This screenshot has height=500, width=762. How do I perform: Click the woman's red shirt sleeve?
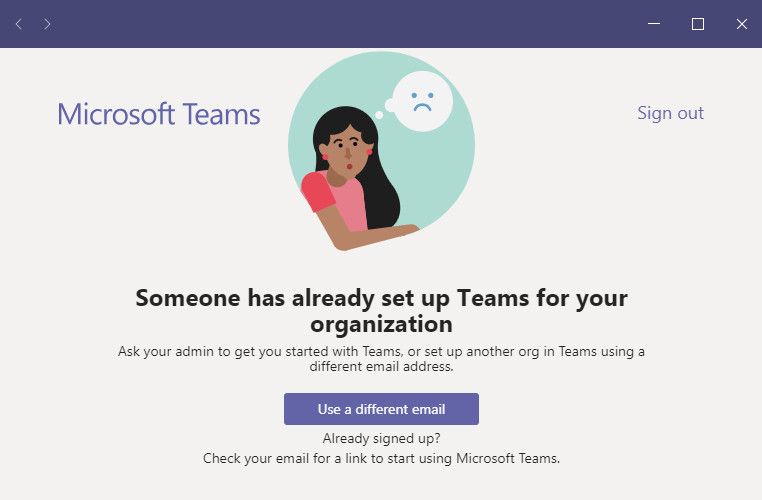click(x=317, y=192)
